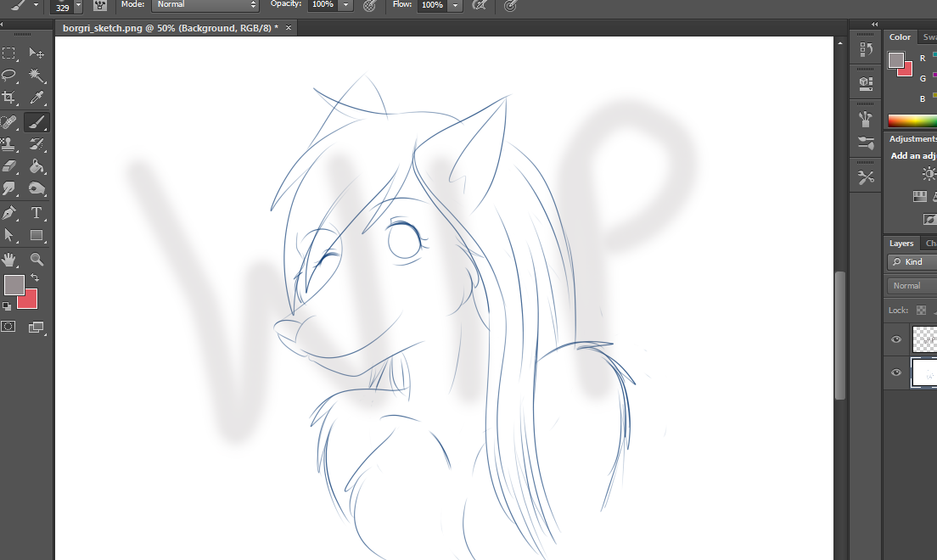Open the Flow slider dropdown arrow

click(455, 5)
